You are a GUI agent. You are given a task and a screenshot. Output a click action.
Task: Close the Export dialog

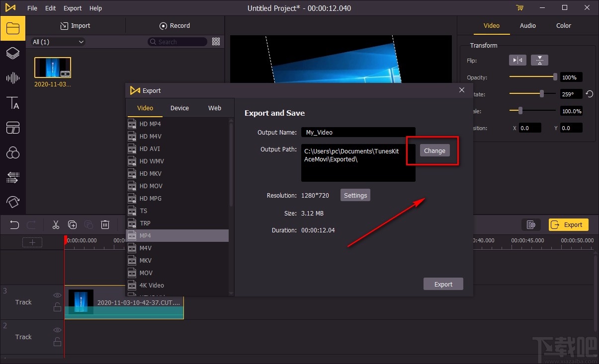[462, 90]
